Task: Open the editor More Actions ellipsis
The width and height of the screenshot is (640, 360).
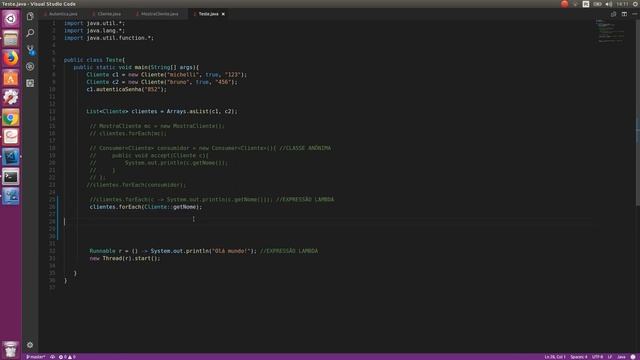Action: (635, 14)
